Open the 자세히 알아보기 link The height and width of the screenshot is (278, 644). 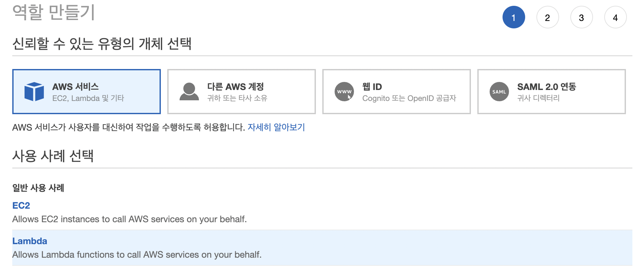276,127
